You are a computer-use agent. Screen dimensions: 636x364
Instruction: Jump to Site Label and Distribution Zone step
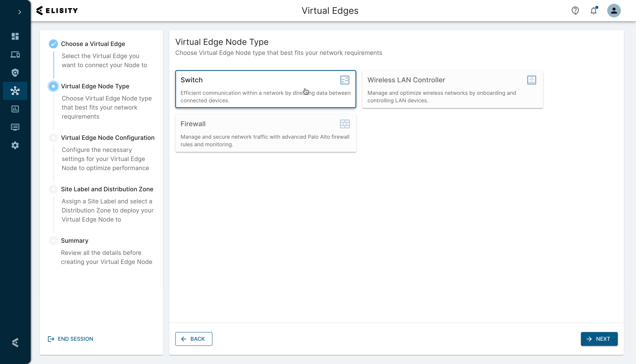(107, 189)
